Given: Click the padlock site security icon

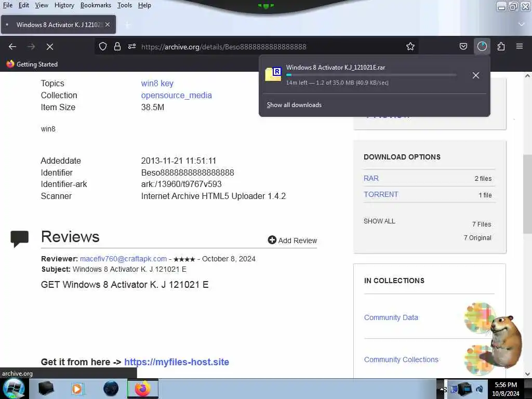Looking at the screenshot, I should click(x=117, y=46).
